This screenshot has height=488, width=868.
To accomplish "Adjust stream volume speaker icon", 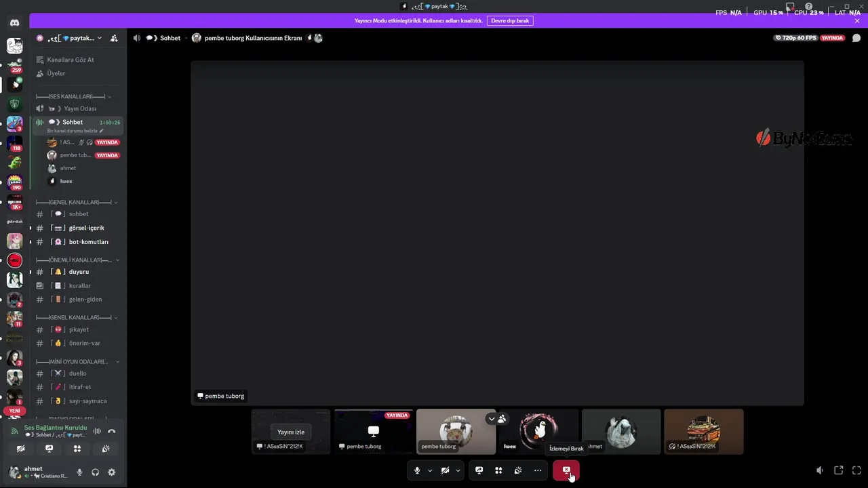I will coord(820,470).
